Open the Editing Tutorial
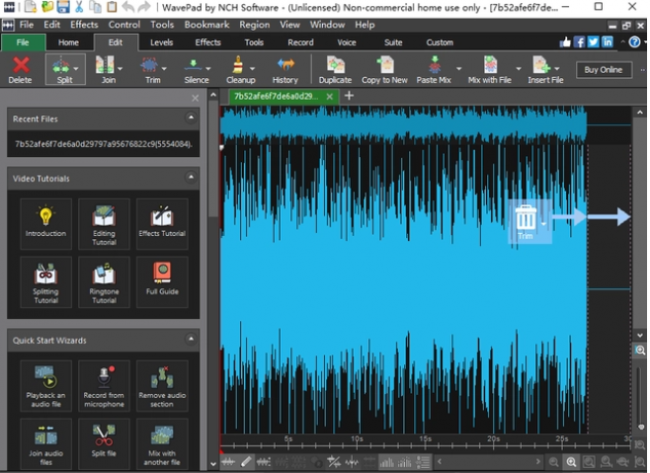650x473 pixels. coord(104,223)
